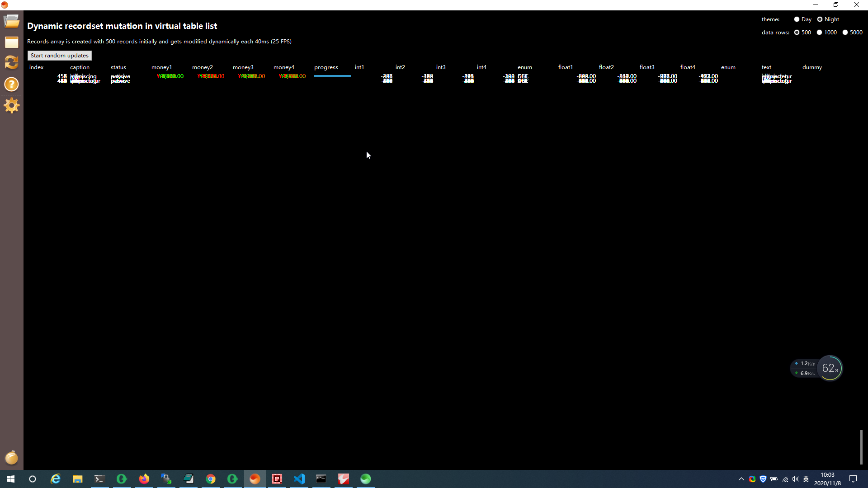The image size is (868, 488).
Task: Launch Google Chrome from the taskbar
Action: (x=211, y=479)
